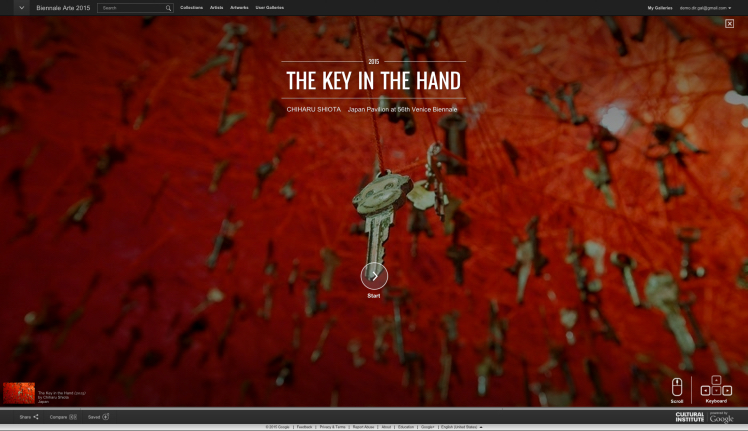
Task: Click the Share icon in bottom bar
Action: tap(36, 416)
